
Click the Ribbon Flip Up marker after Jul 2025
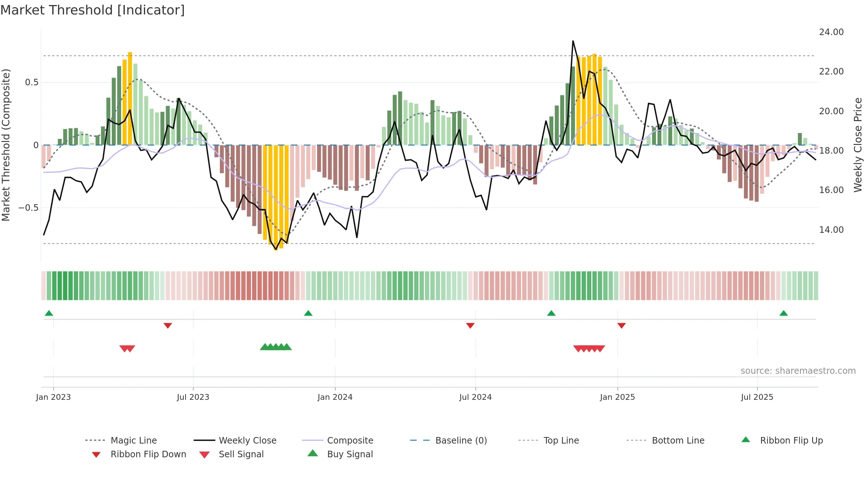(783, 313)
